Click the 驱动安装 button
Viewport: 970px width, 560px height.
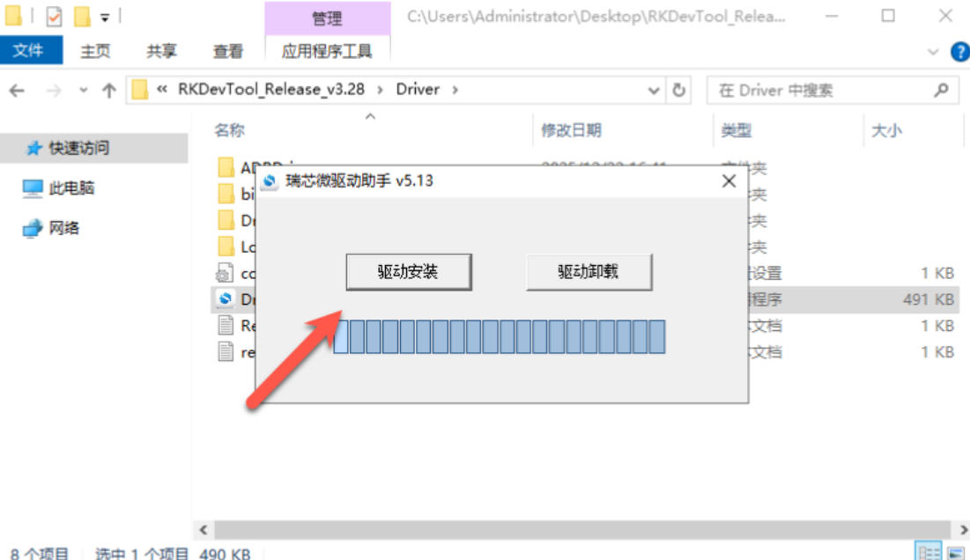pyautogui.click(x=408, y=272)
